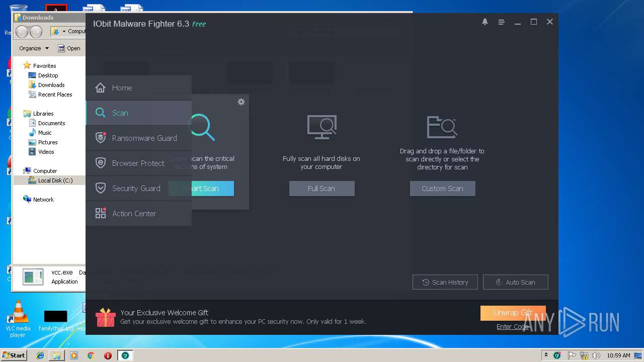Viewport: 644px width, 362px height.
Task: Click vcc.exe thumbnail in details pane
Action: (x=33, y=277)
